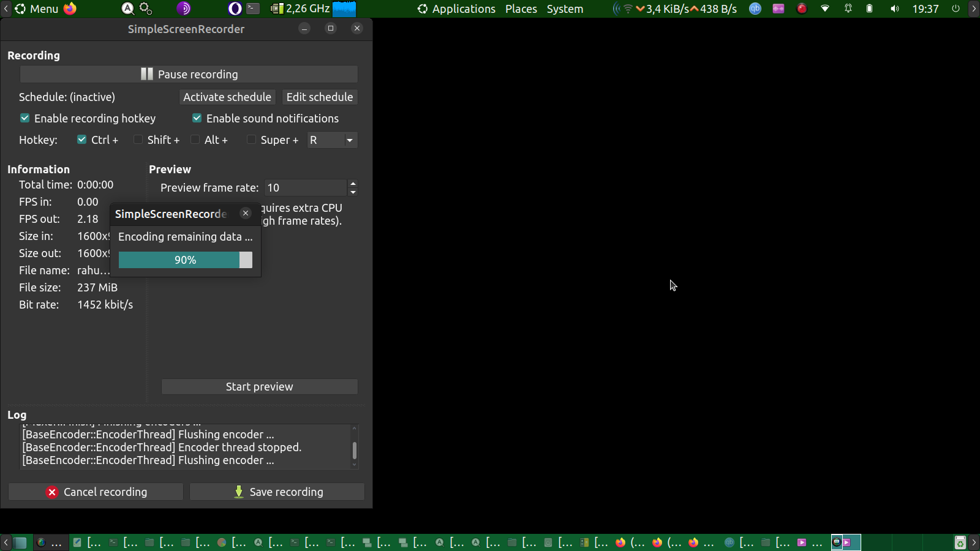Toggle Enable sound notifications checkbox
The width and height of the screenshot is (980, 551).
pyautogui.click(x=197, y=118)
